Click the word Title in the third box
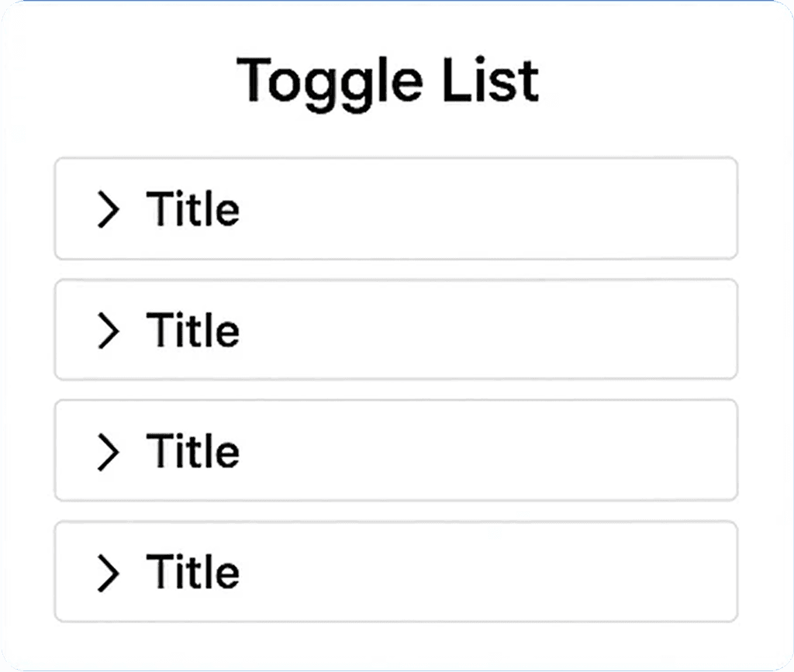 click(192, 450)
